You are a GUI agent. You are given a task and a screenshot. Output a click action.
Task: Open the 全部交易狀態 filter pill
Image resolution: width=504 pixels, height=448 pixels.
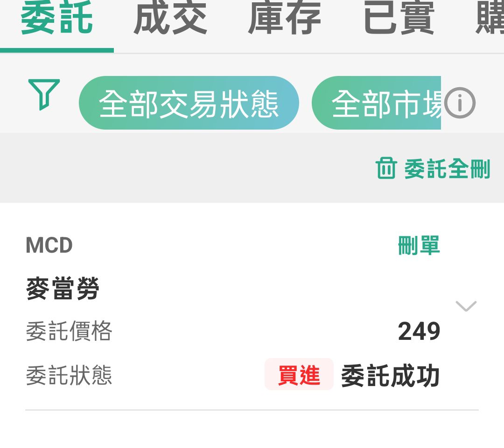[x=189, y=103]
